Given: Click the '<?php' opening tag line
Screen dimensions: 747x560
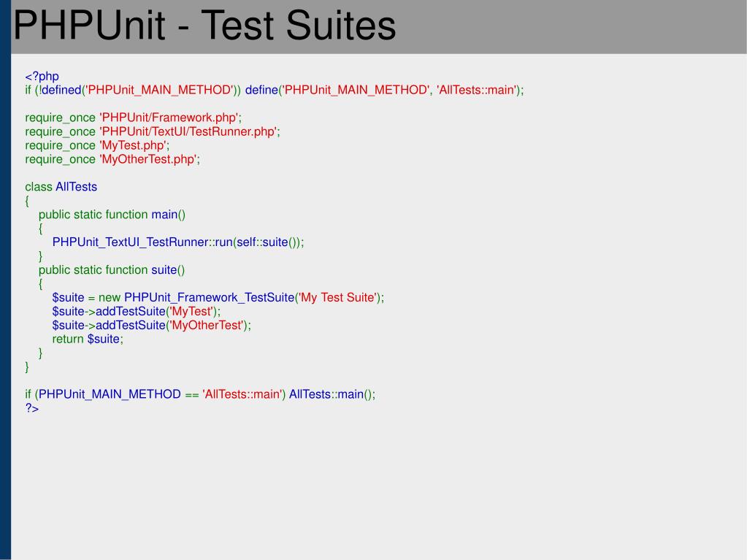Looking at the screenshot, I should (x=42, y=76).
